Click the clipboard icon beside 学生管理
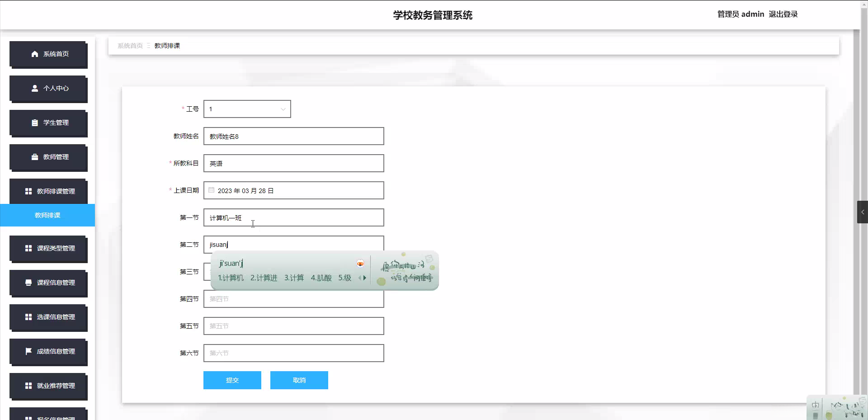868x420 pixels. (35, 123)
